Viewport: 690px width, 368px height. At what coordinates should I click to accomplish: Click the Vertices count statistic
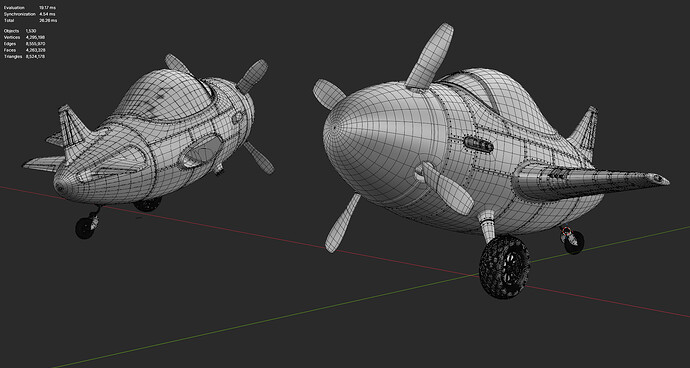[x=24, y=37]
